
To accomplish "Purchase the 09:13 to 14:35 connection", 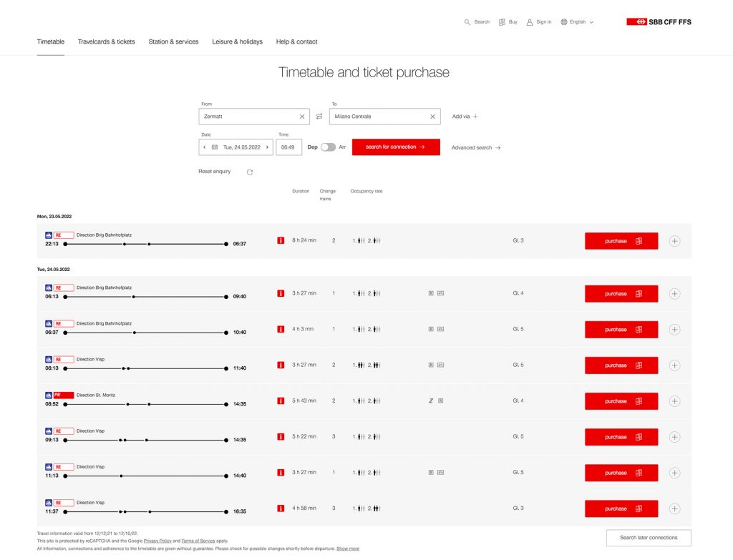I will coord(621,437).
